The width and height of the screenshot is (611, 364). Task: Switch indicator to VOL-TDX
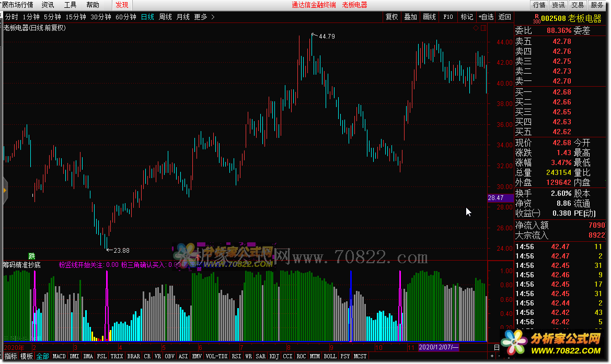216,356
